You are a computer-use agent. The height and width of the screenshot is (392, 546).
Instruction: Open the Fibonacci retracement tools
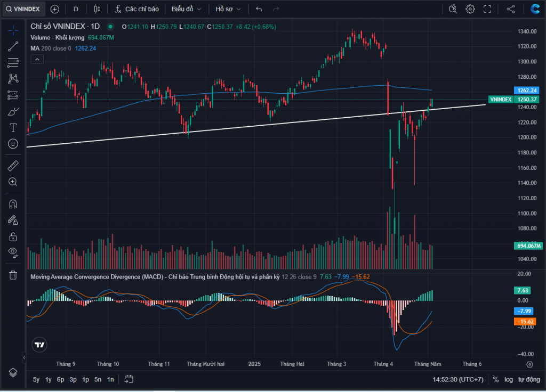coord(13,63)
